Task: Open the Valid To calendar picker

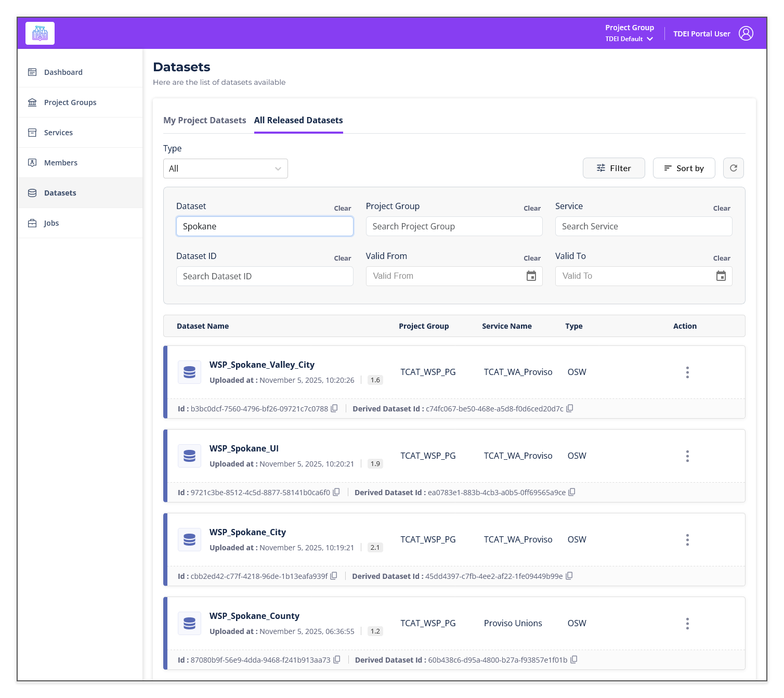Action: 721,276
